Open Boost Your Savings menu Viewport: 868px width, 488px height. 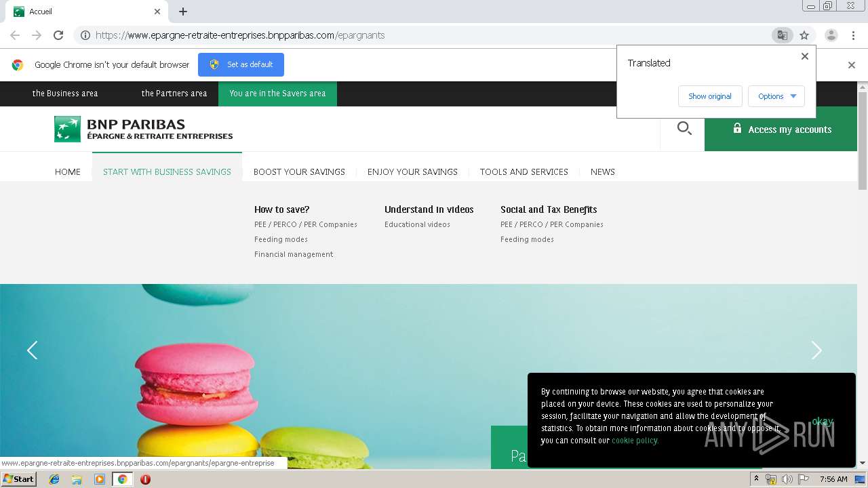click(299, 172)
